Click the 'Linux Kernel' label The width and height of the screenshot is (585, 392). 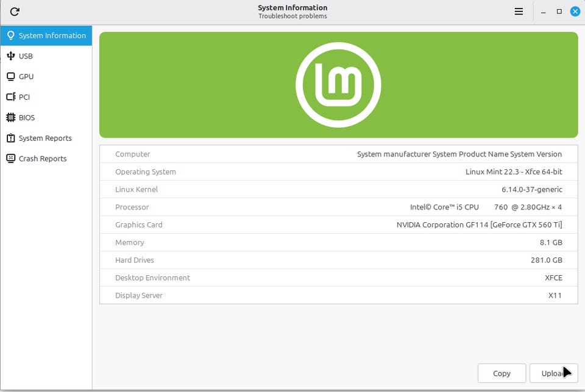coord(136,189)
